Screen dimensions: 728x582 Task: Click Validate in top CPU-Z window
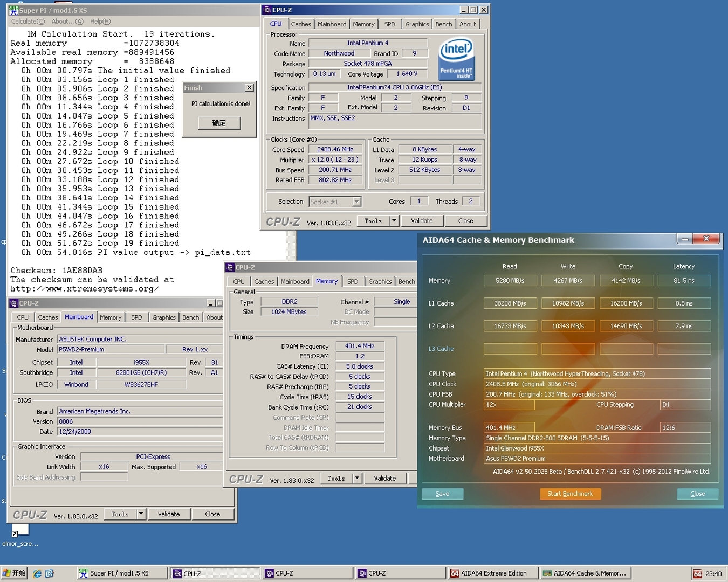coord(422,221)
